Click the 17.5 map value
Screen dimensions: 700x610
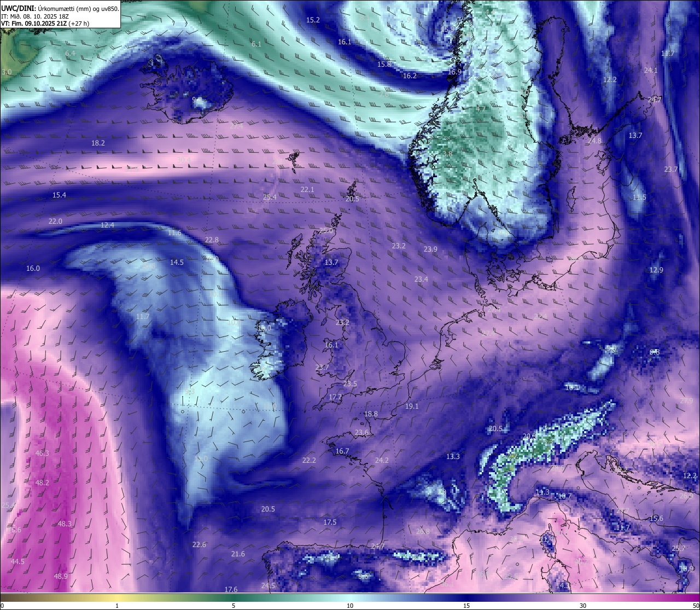pos(330,522)
